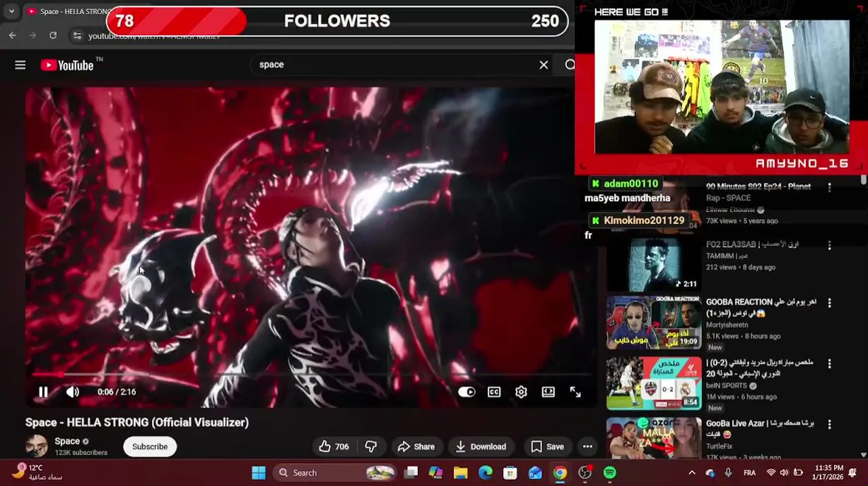Mute the video volume speaker icon
Screen dimensions: 868x486
(x=72, y=391)
